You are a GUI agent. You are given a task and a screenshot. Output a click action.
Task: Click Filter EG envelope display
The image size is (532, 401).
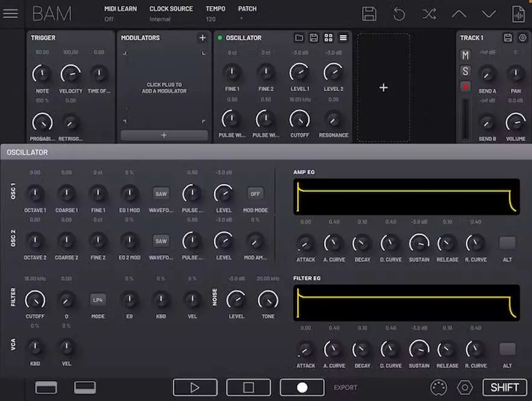407,303
